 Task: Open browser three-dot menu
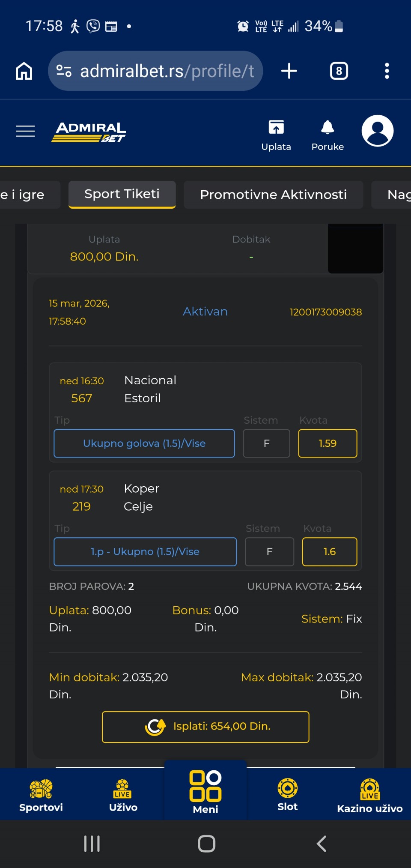pos(387,71)
